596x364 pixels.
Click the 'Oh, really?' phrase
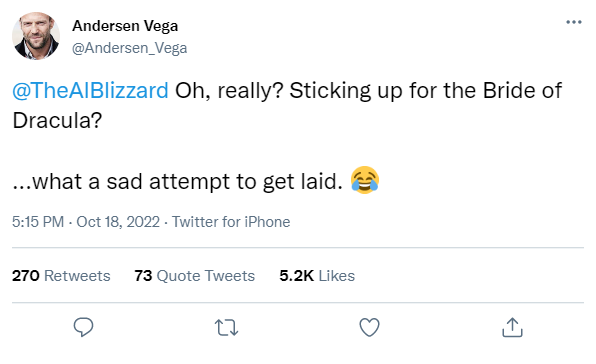tap(229, 90)
